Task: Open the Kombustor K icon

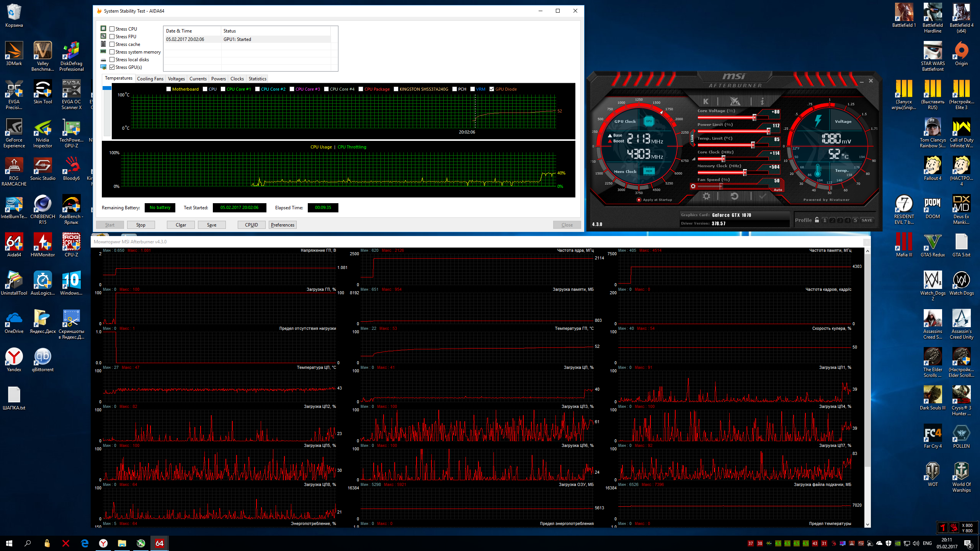Action: pos(706,101)
